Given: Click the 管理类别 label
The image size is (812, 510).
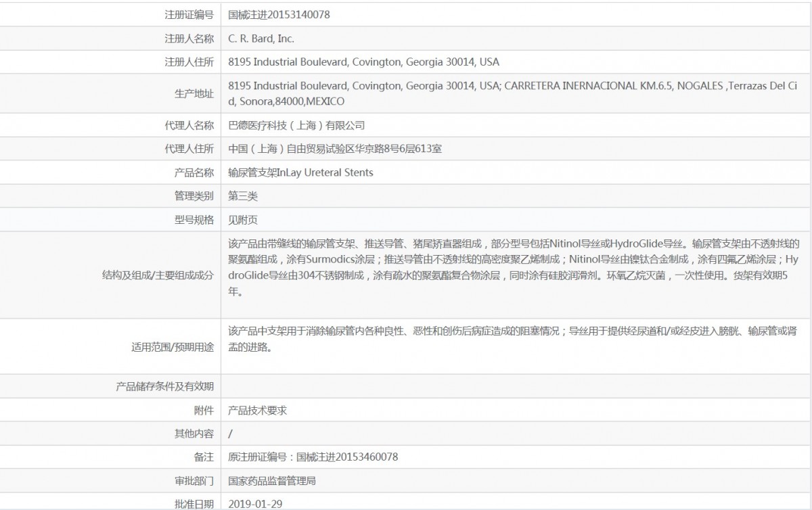Looking at the screenshot, I should pyautogui.click(x=194, y=196).
